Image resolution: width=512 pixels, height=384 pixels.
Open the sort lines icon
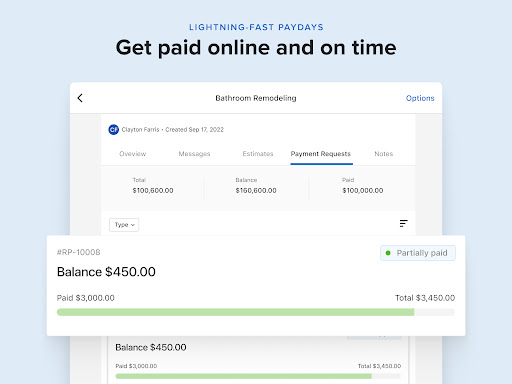[x=404, y=223]
